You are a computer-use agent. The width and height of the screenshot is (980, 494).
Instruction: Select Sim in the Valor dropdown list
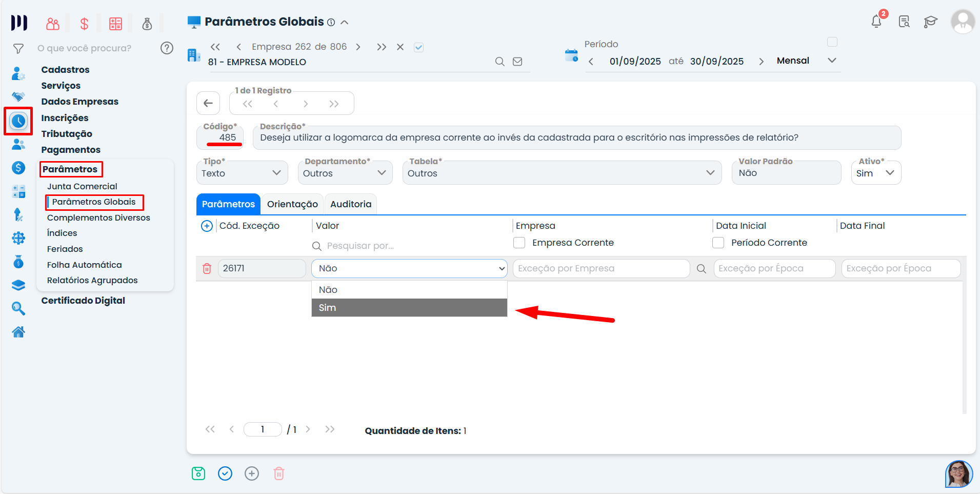[409, 308]
